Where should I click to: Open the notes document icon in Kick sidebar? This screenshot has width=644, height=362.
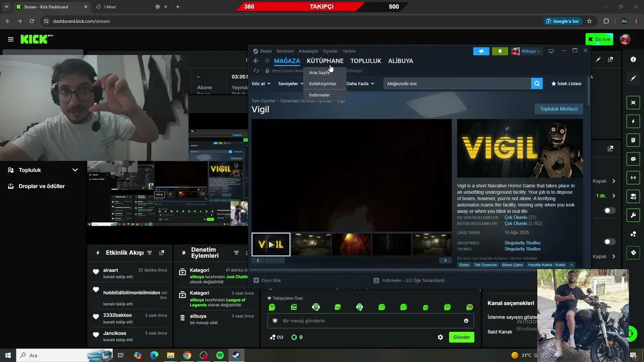[633, 140]
